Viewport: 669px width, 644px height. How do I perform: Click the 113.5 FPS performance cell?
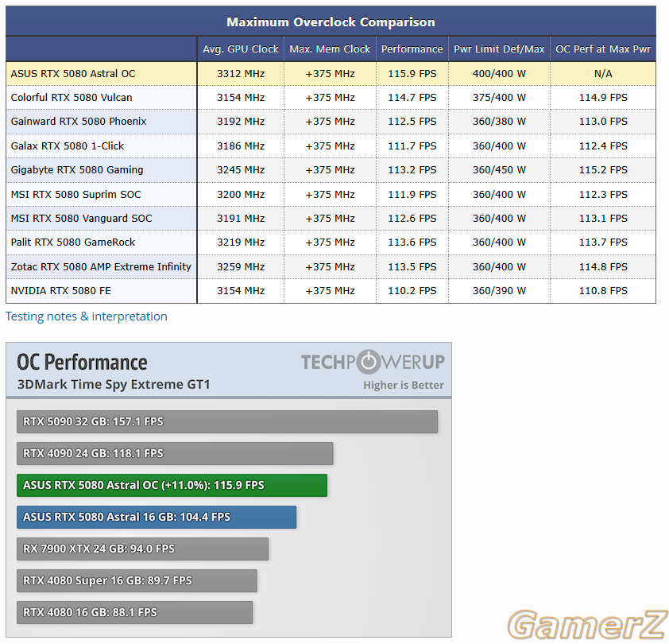(x=412, y=267)
